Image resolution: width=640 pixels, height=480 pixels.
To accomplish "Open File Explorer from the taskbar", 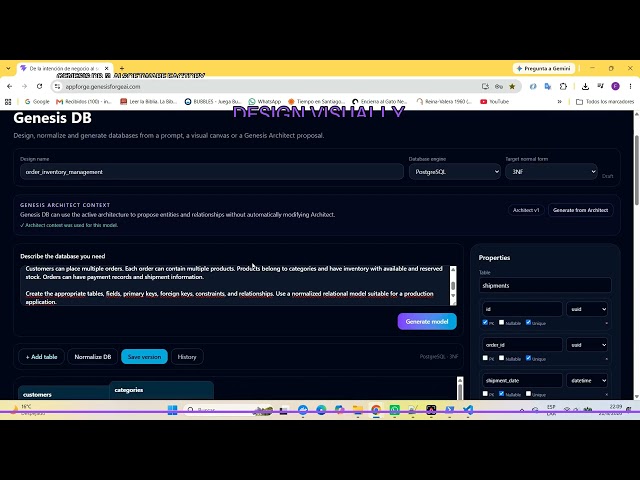I will click(x=358, y=409).
